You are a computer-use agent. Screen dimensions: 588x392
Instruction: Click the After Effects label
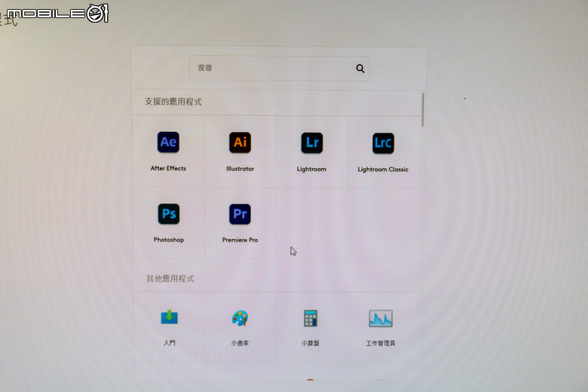(x=168, y=168)
